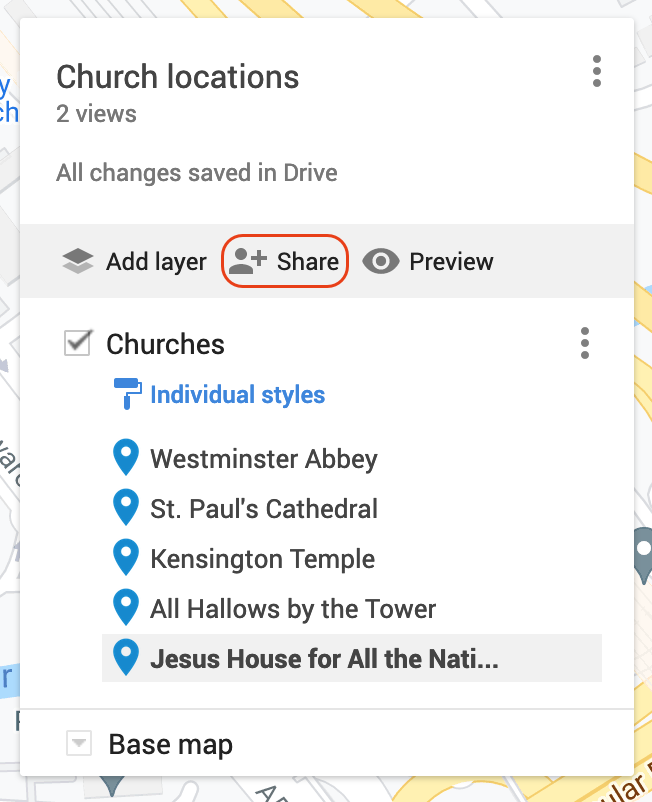Click the Westminster Abbey pin icon
652x802 pixels.
126,457
